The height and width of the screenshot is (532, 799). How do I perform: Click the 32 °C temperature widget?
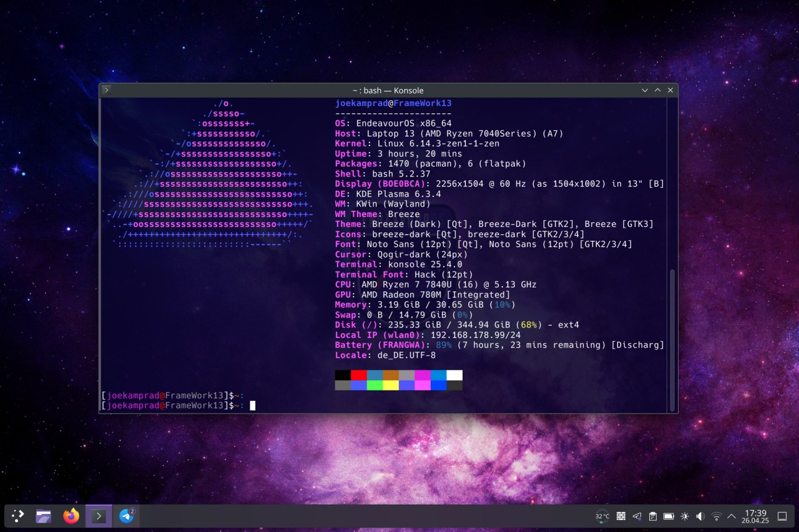click(x=602, y=516)
